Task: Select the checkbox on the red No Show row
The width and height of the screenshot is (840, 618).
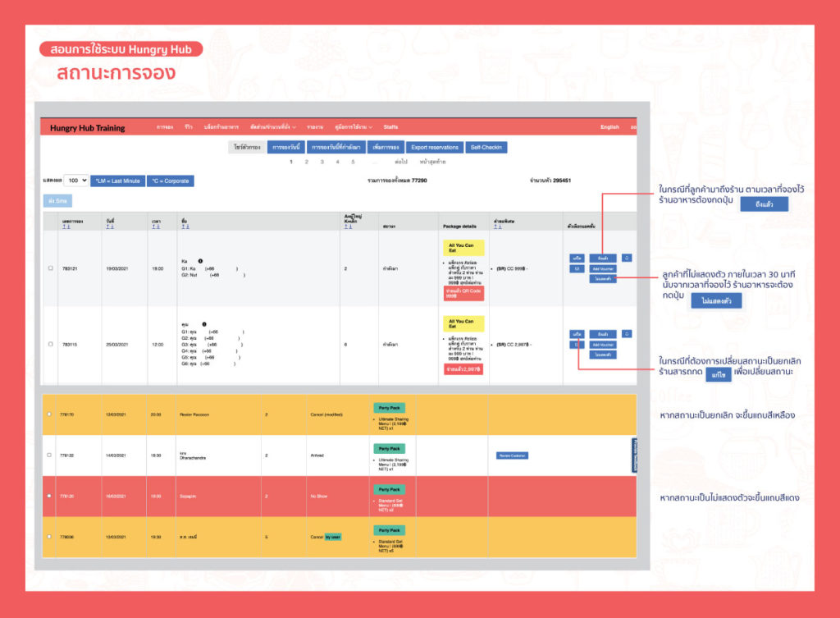Action: 49,496
